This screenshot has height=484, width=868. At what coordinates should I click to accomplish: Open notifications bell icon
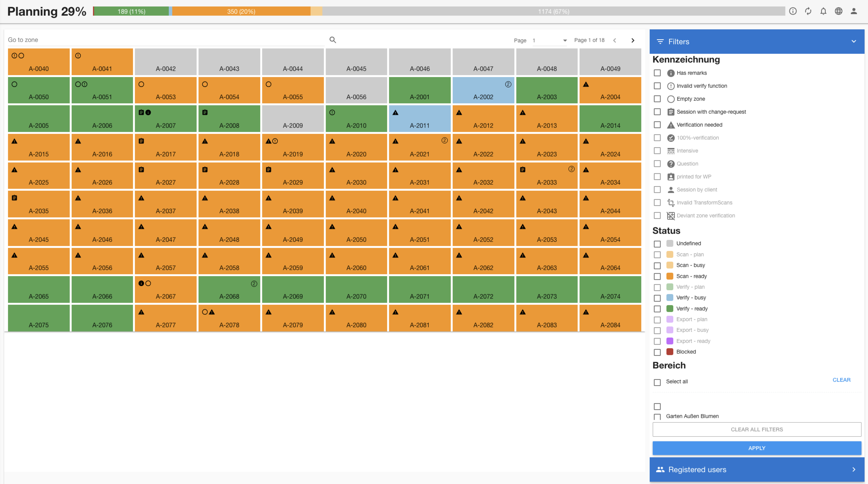click(823, 11)
